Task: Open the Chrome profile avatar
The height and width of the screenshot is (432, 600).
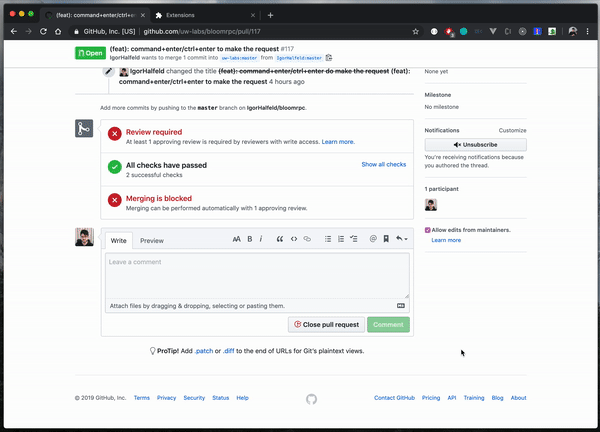Action: pos(573,31)
